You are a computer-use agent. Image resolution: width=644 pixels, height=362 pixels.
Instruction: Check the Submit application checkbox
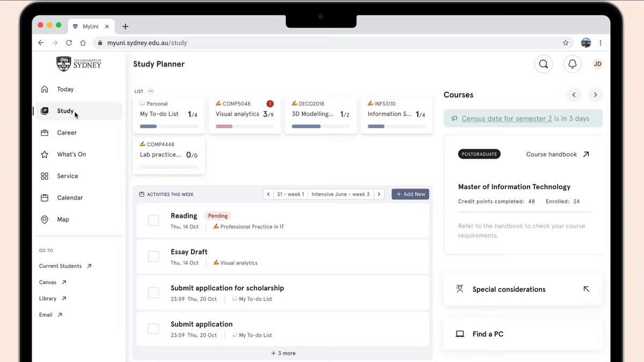coord(153,329)
